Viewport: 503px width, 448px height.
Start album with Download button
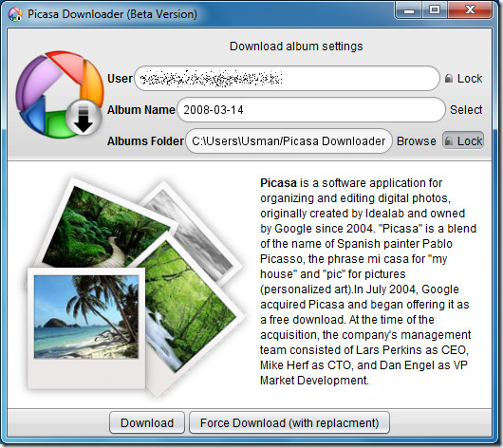pos(147,422)
